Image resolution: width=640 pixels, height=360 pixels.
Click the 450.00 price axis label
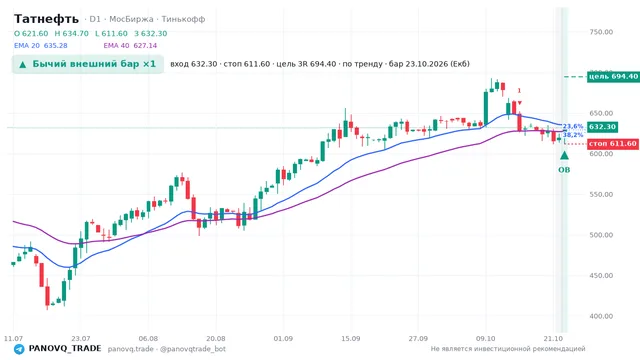coord(601,276)
